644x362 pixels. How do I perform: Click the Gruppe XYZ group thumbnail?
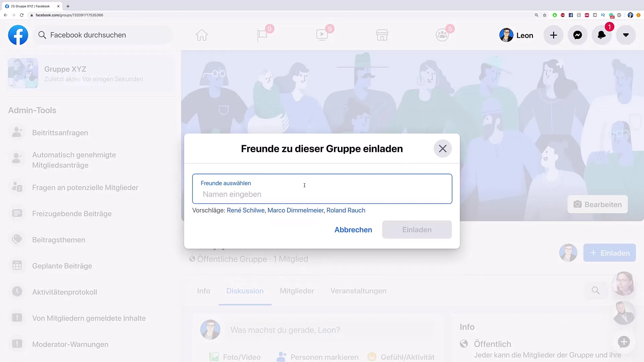coord(23,73)
